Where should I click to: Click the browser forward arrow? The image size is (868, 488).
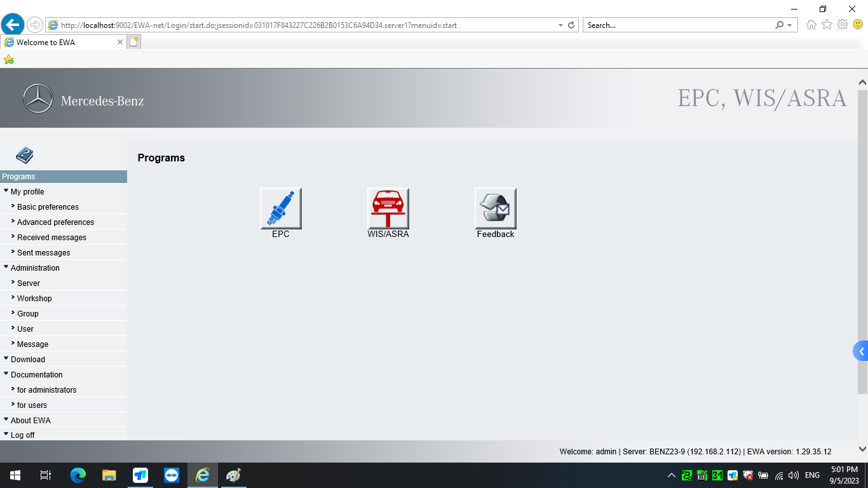click(35, 25)
